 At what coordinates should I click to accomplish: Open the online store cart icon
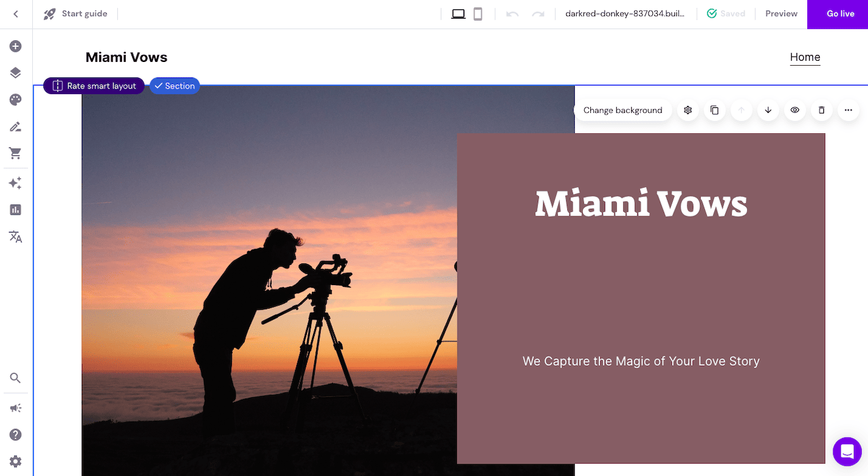click(x=15, y=153)
